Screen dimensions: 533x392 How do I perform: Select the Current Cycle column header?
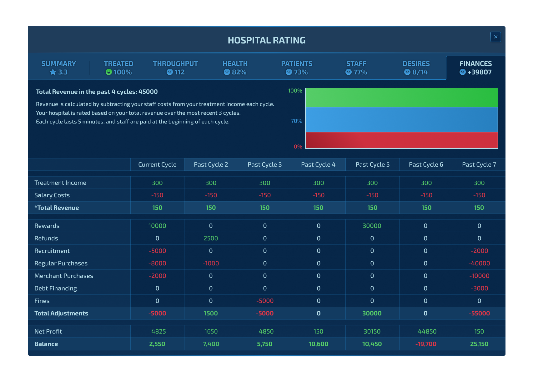click(157, 164)
